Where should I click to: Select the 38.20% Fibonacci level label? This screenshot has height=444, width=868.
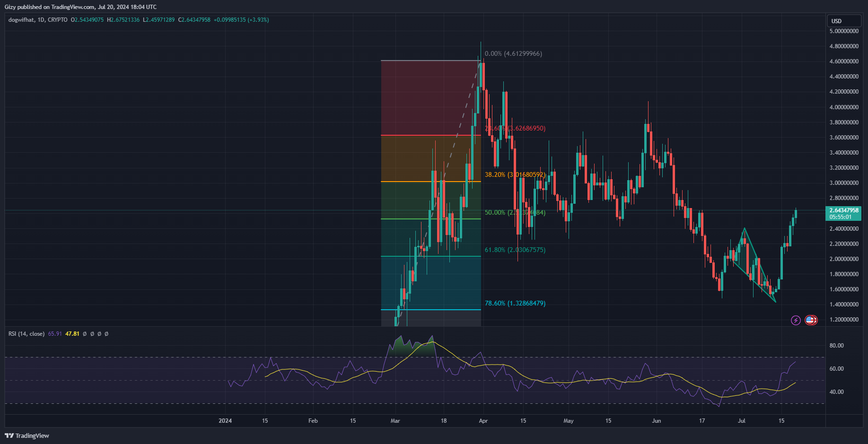click(x=515, y=174)
